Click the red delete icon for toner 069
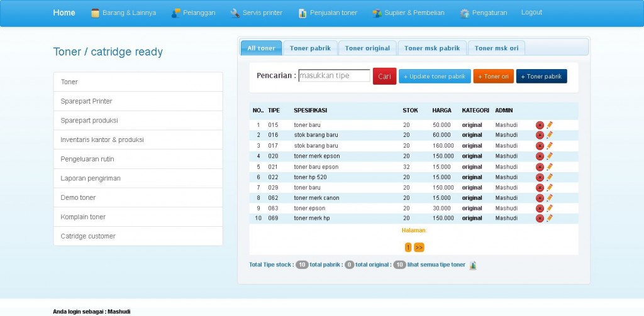The image size is (644, 316). pyautogui.click(x=540, y=218)
